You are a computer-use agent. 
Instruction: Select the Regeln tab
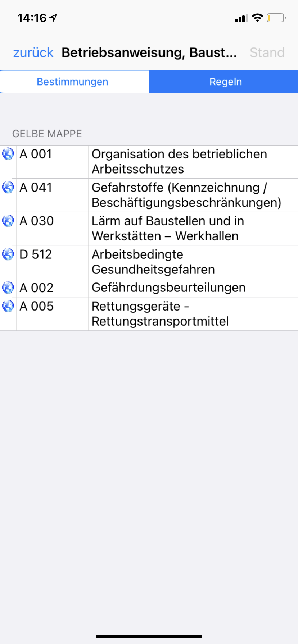pos(223,82)
